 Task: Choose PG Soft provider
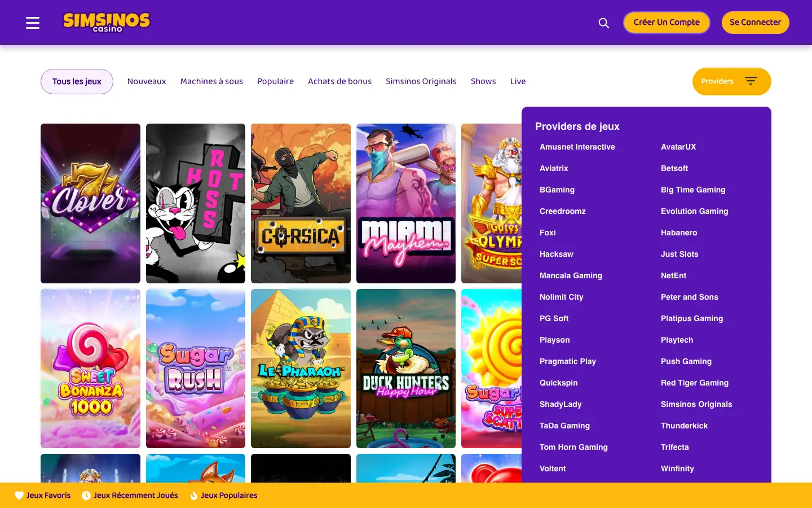[554, 318]
